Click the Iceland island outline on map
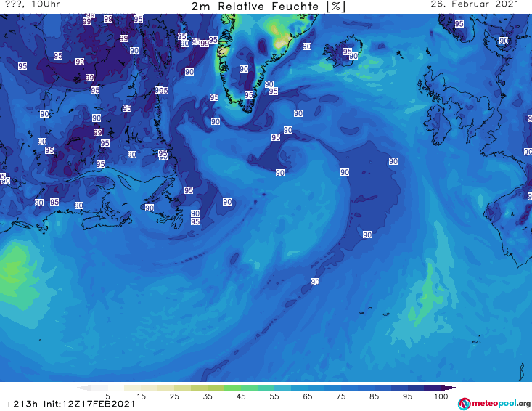 pos(343,51)
